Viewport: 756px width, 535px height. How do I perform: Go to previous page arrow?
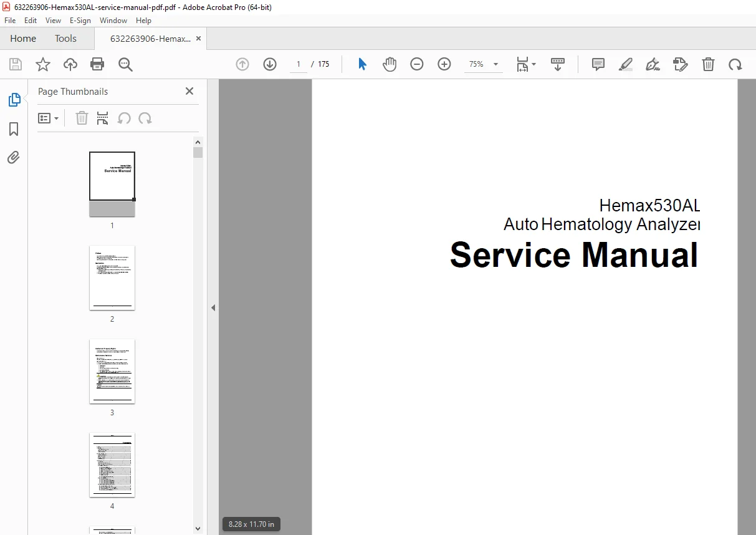[x=242, y=64]
